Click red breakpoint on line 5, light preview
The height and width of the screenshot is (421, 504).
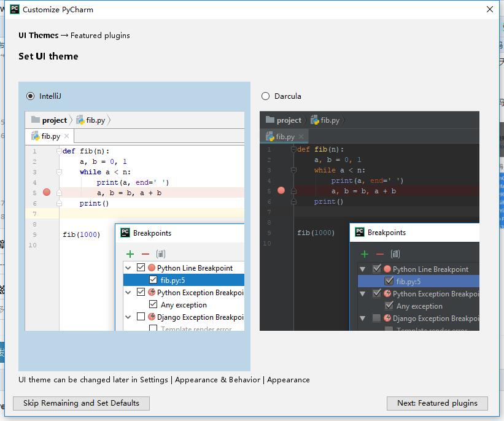47,192
